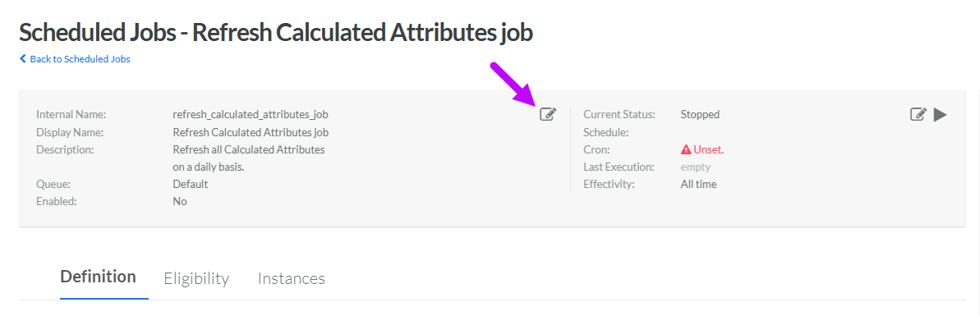Switch to the Definition tab

[98, 277]
